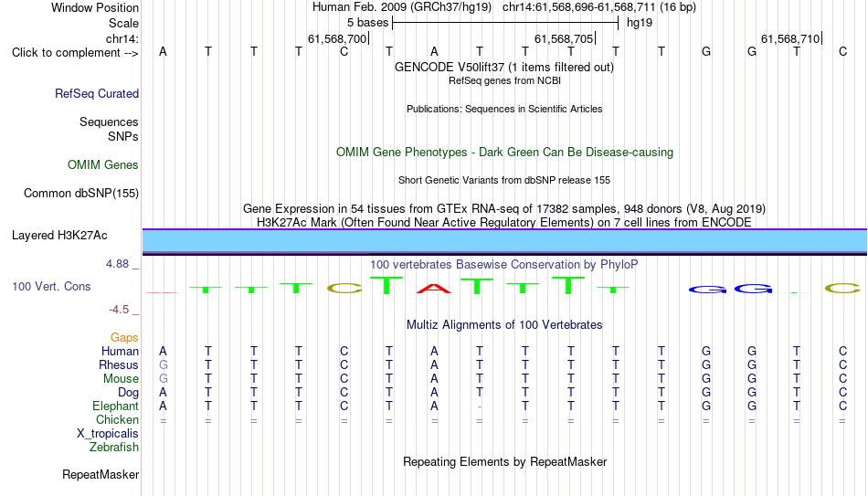Click the horizontal scale bar line
The width and height of the screenshot is (868, 496).
click(505, 23)
